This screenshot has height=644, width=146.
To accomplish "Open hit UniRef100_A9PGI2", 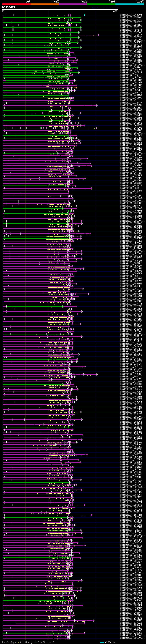I will tap(131, 27).
